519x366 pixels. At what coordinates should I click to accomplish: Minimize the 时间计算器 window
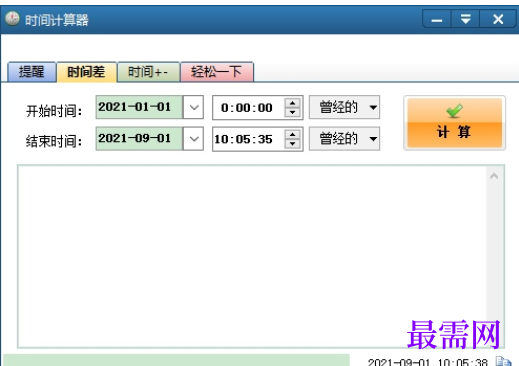click(x=437, y=19)
